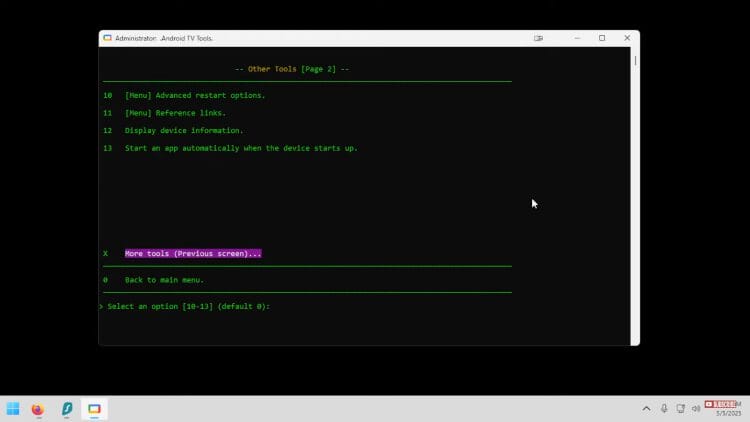Click the title bar screen icon near minimize
750x422 pixels.
pyautogui.click(x=538, y=38)
